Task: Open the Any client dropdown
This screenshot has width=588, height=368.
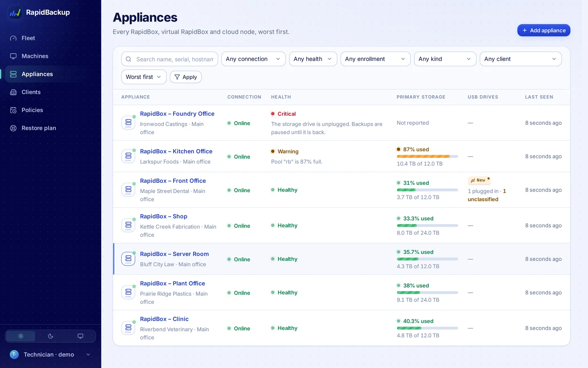Action: (521, 59)
